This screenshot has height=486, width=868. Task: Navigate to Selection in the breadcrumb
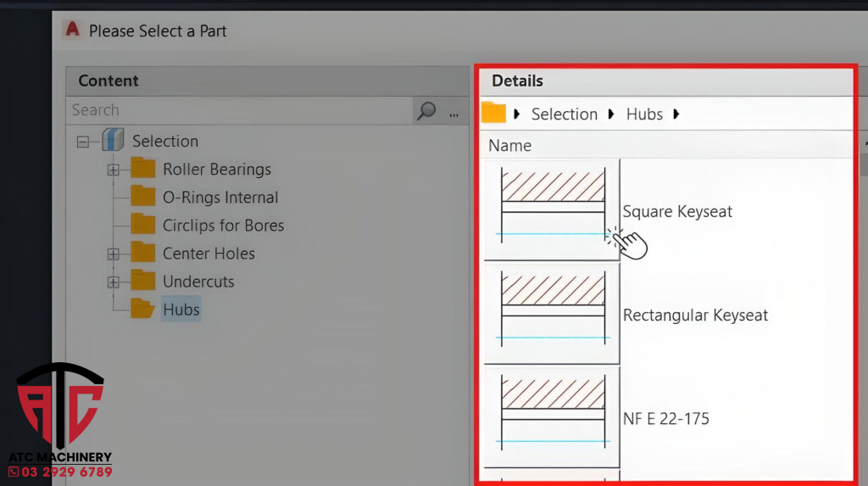coord(564,115)
